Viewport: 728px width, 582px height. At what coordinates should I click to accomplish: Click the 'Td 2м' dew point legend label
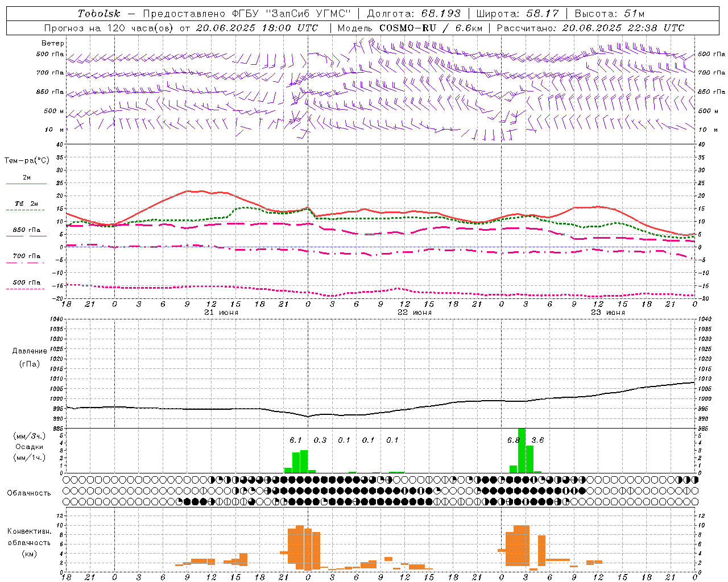coord(27,203)
